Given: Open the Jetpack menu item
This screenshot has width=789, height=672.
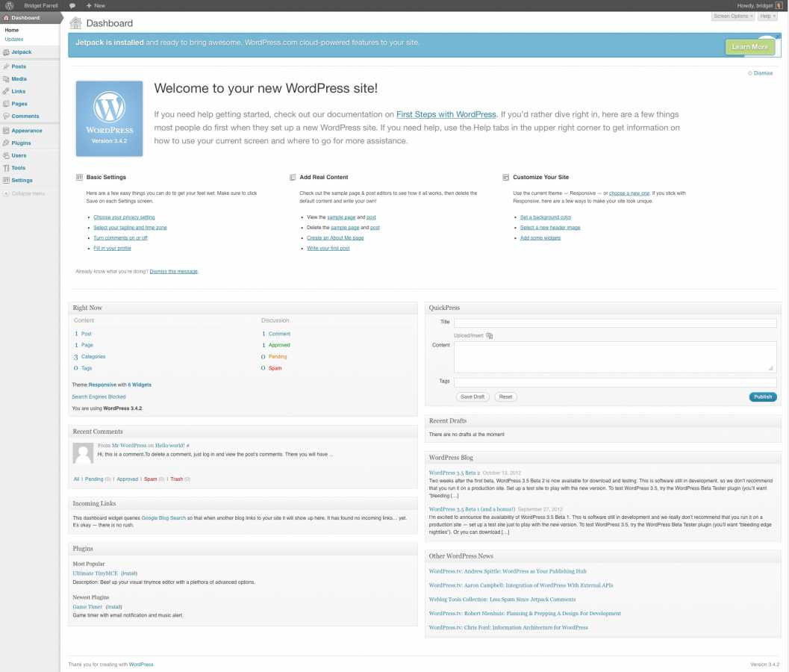Looking at the screenshot, I should point(21,52).
